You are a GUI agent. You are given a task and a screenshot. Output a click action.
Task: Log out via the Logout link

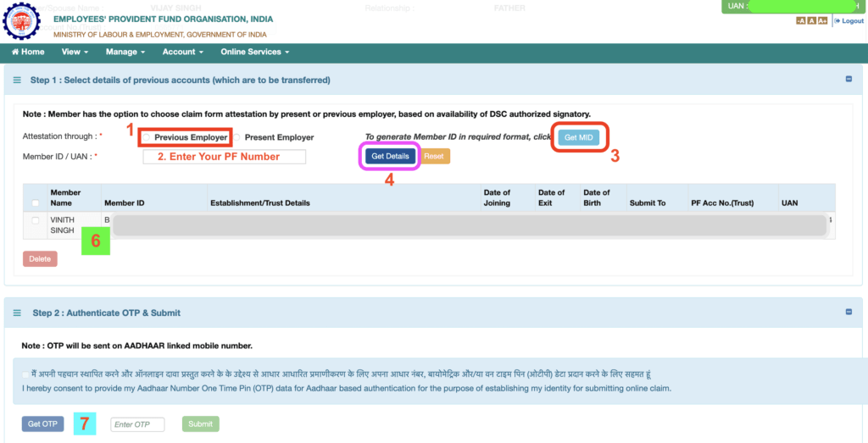click(849, 21)
